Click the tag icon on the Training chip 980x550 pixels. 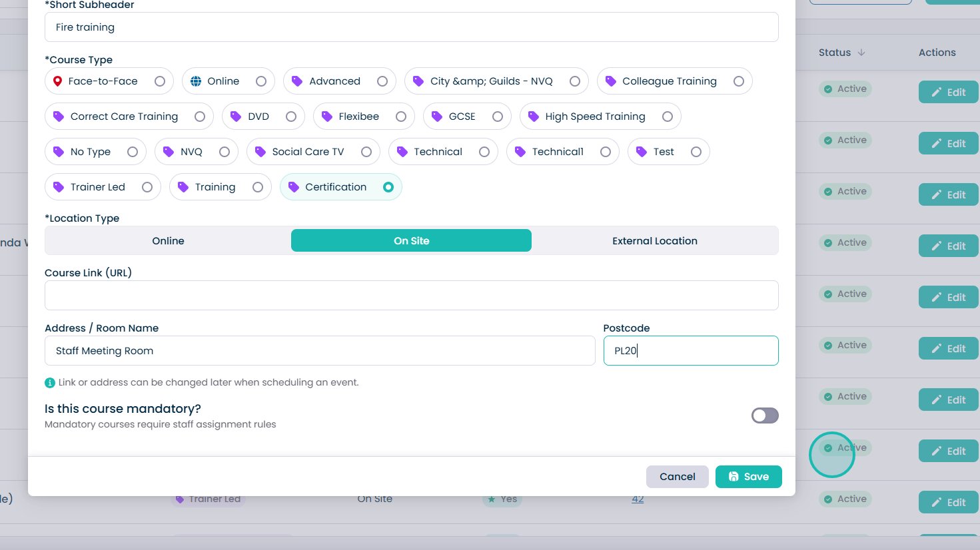click(x=183, y=187)
